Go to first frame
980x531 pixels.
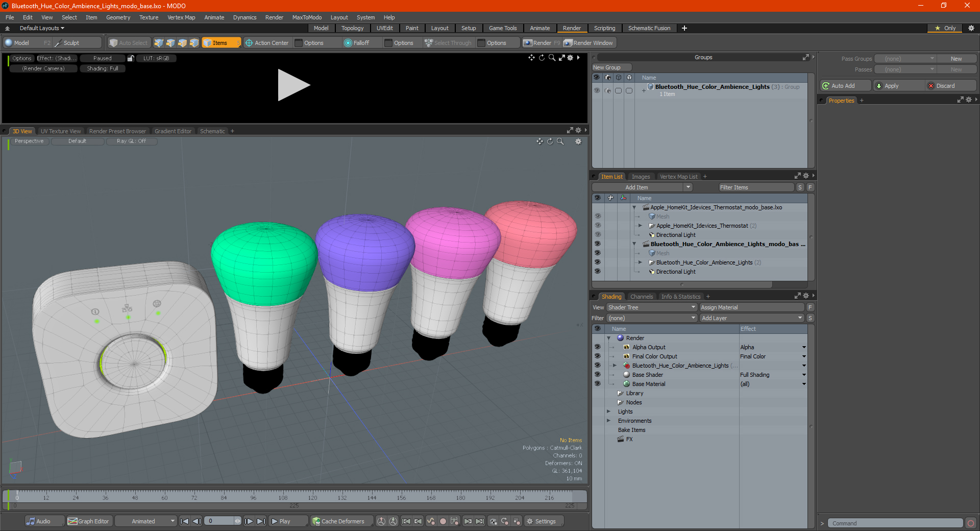point(185,521)
